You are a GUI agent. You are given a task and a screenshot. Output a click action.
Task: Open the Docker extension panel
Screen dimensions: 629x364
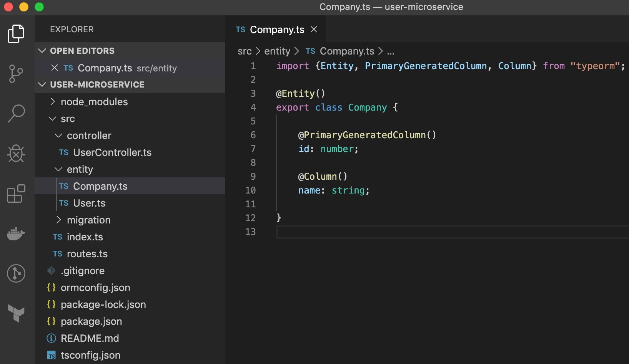[x=16, y=234]
